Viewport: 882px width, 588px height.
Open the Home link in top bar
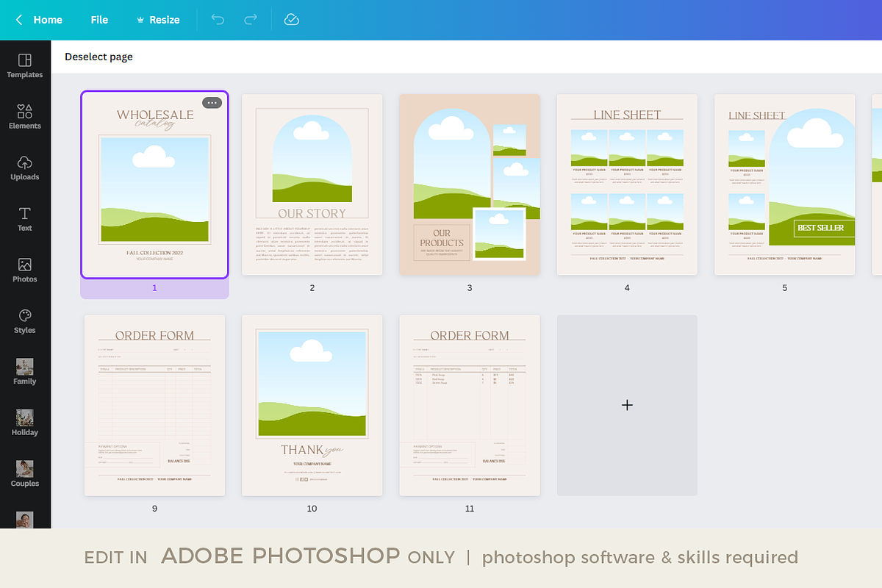48,20
